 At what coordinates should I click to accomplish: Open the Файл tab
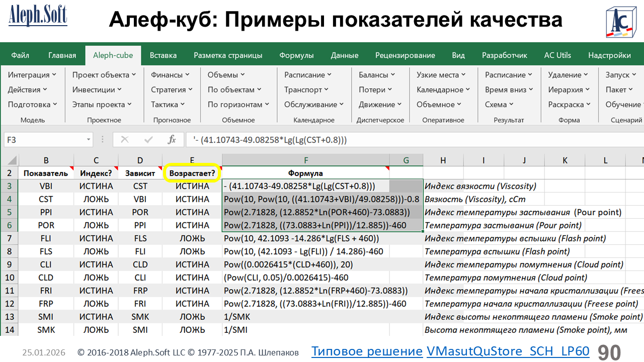coord(20,55)
